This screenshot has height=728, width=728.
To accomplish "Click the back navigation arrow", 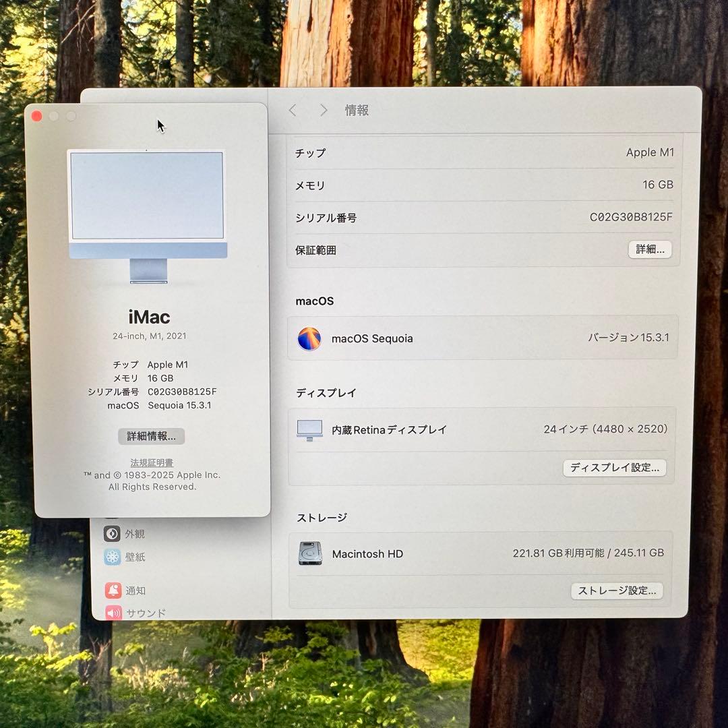I will tap(293, 110).
